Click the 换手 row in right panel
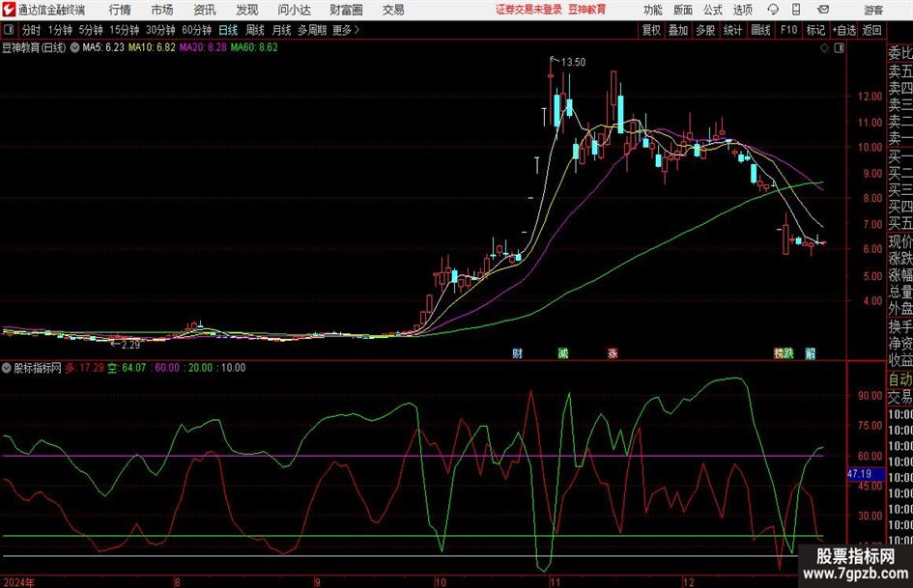The image size is (913, 588). pos(900,326)
